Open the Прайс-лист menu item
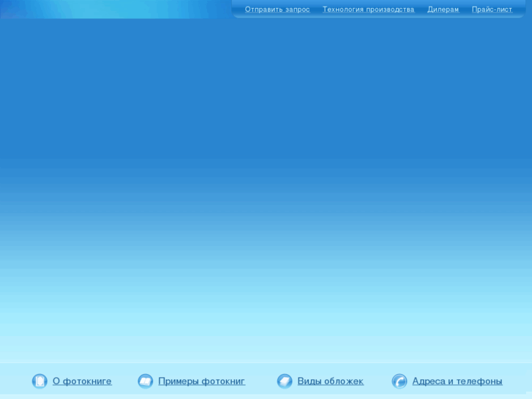This screenshot has width=532, height=399. click(x=492, y=10)
